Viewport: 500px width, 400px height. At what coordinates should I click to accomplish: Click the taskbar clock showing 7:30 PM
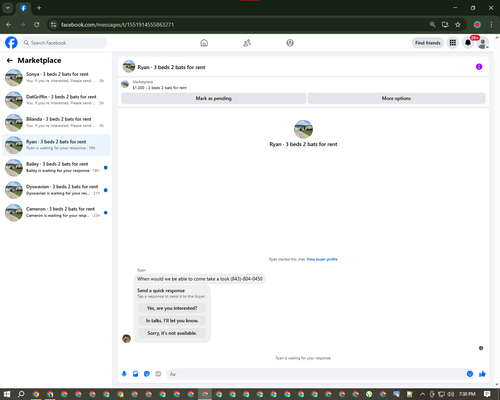click(467, 394)
